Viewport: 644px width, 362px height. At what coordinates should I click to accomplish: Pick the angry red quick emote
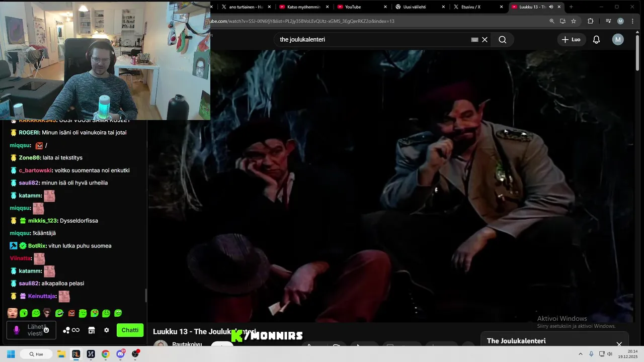pyautogui.click(x=71, y=313)
